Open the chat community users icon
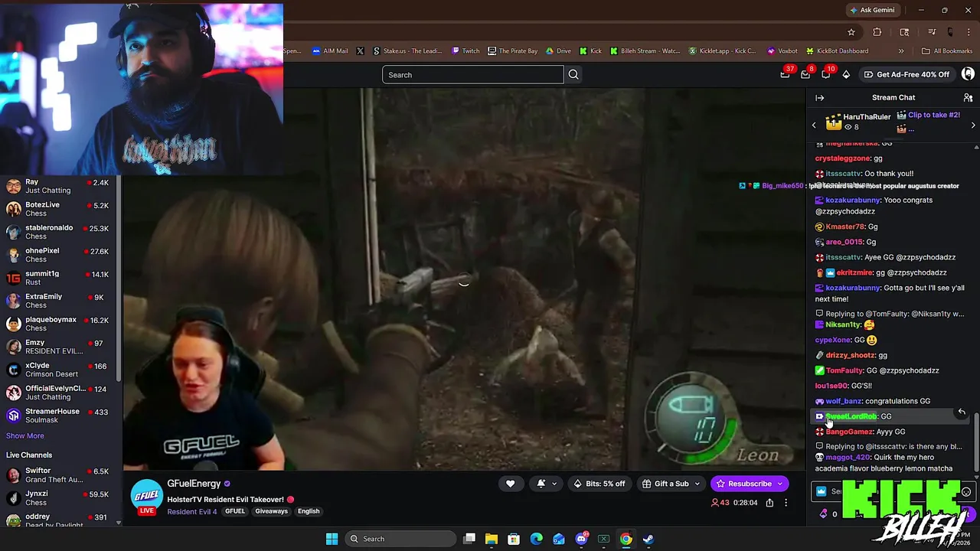This screenshot has width=980, height=551. pyautogui.click(x=968, y=97)
